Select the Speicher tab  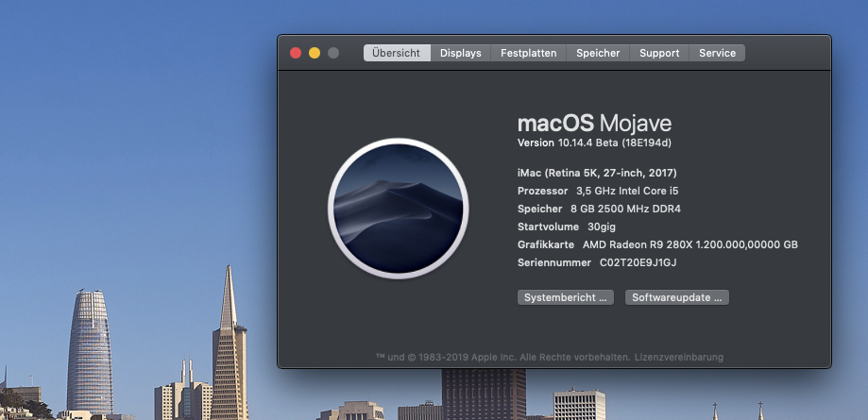click(x=598, y=53)
